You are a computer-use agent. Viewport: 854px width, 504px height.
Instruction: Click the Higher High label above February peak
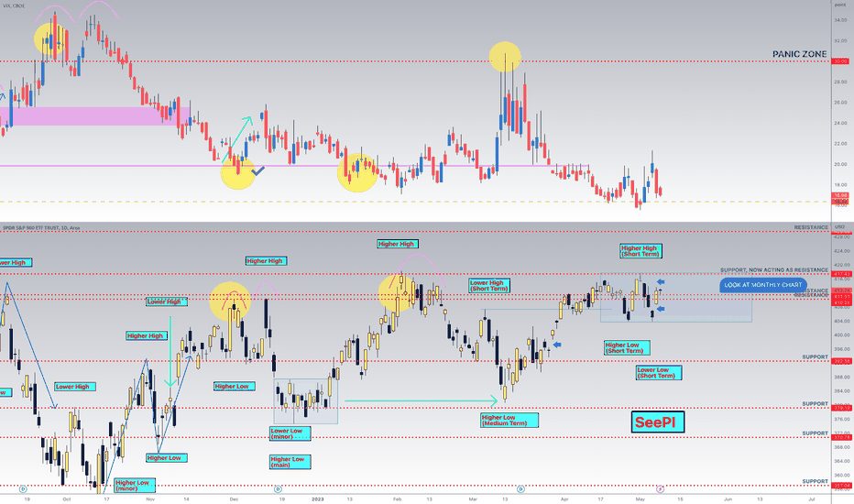pos(398,244)
